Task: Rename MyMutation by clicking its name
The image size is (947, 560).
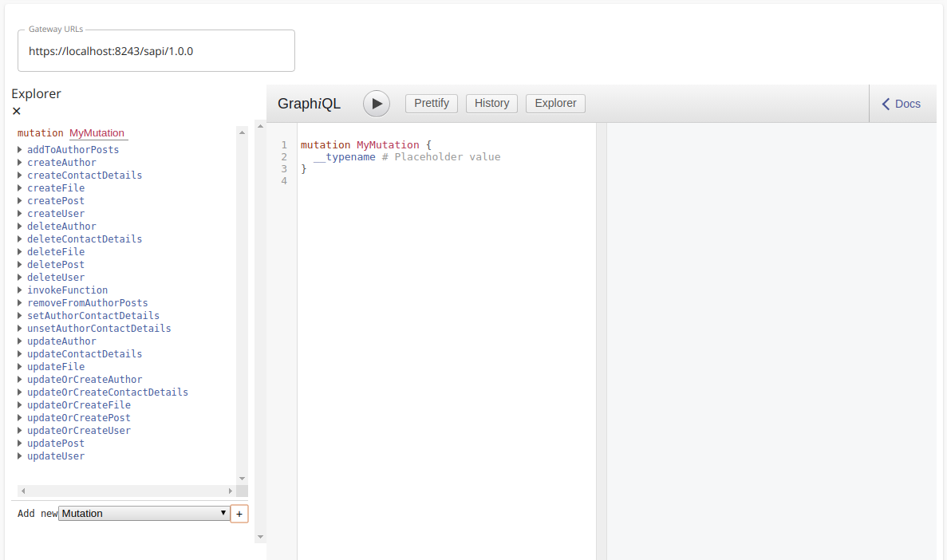Action: click(x=97, y=132)
